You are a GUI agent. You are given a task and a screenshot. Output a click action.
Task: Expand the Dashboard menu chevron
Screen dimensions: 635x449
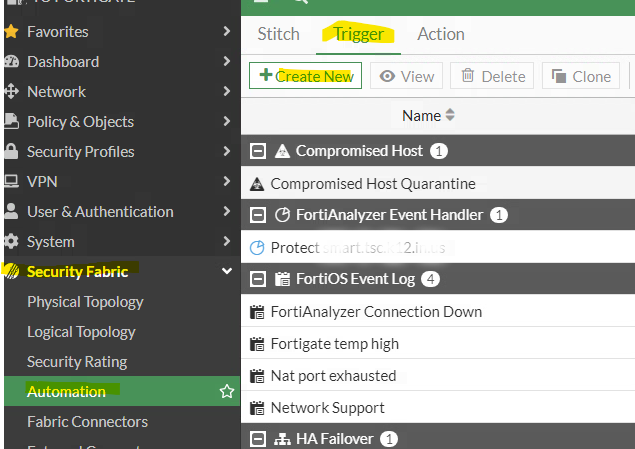coord(227,61)
